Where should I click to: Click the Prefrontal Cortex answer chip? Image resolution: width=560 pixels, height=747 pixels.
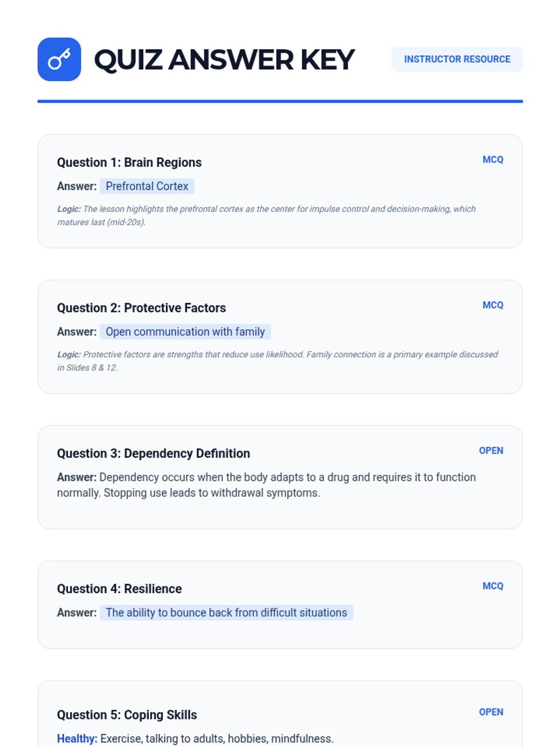pos(147,186)
